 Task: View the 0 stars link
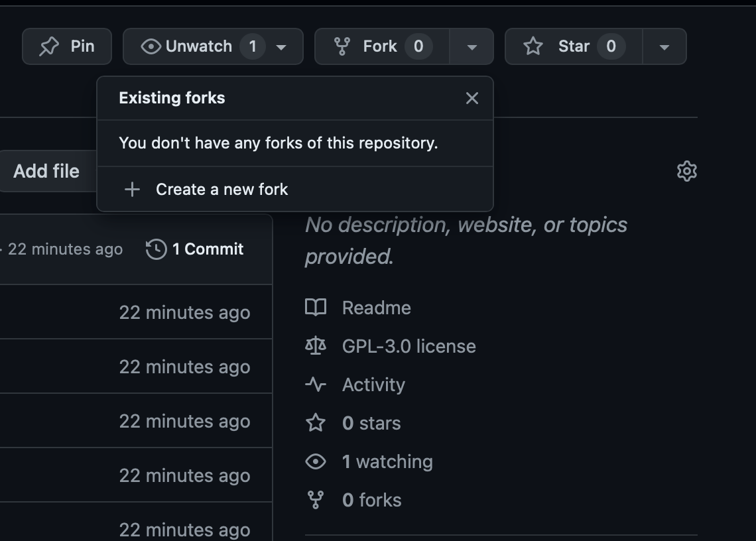coord(371,423)
